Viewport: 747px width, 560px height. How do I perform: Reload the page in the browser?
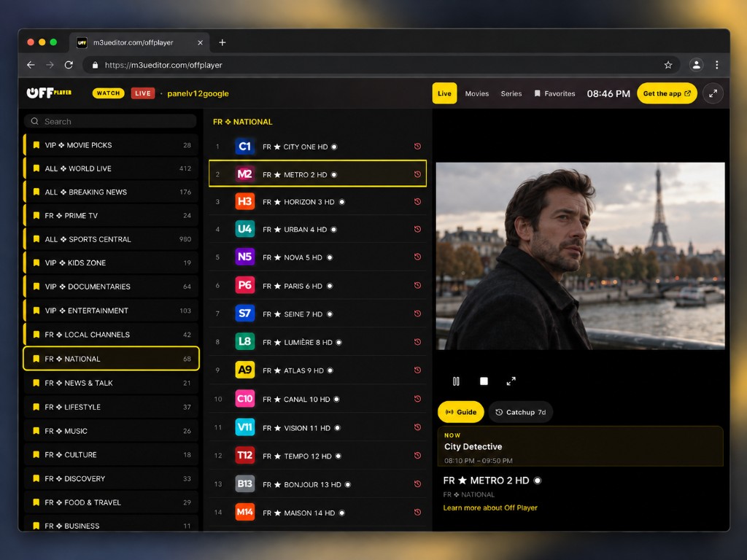click(x=69, y=65)
